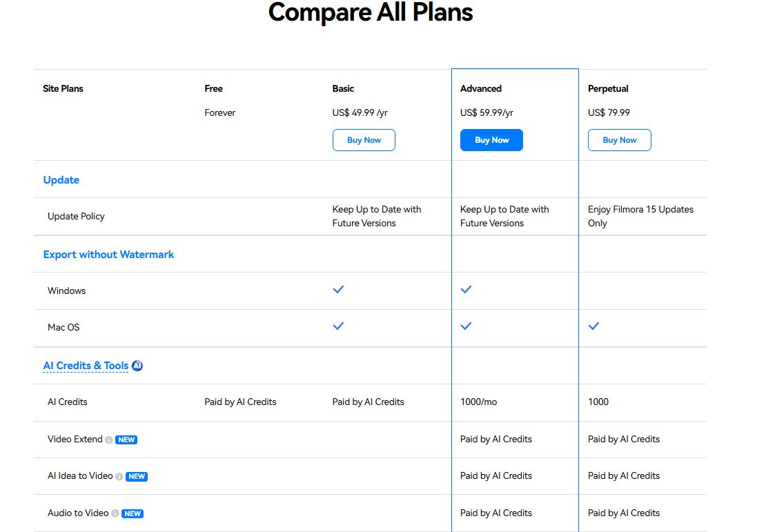Viewport: 766px width, 532px height.
Task: Click the info icon beside Video Extend
Action: pyautogui.click(x=109, y=440)
